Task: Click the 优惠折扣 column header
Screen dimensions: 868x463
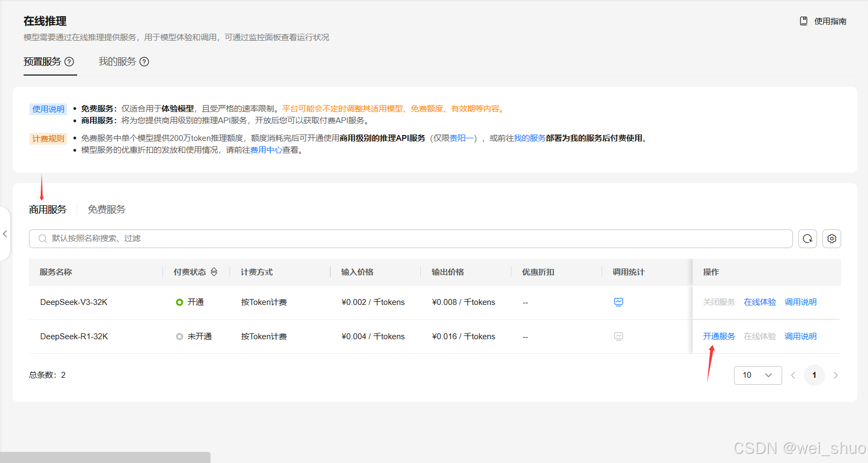Action: click(538, 272)
